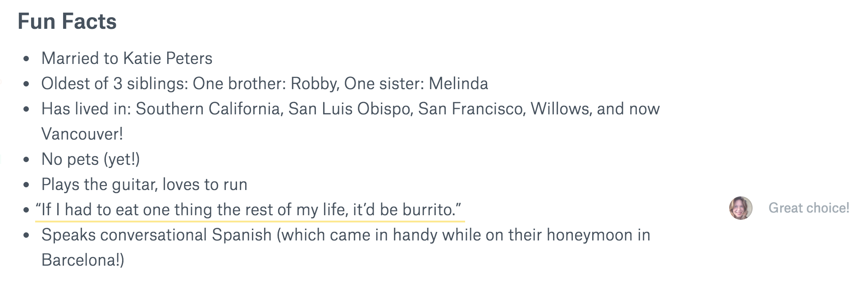Click on the word 'Vancouver!'
Viewport: 868px width, 308px height.
[x=82, y=134]
